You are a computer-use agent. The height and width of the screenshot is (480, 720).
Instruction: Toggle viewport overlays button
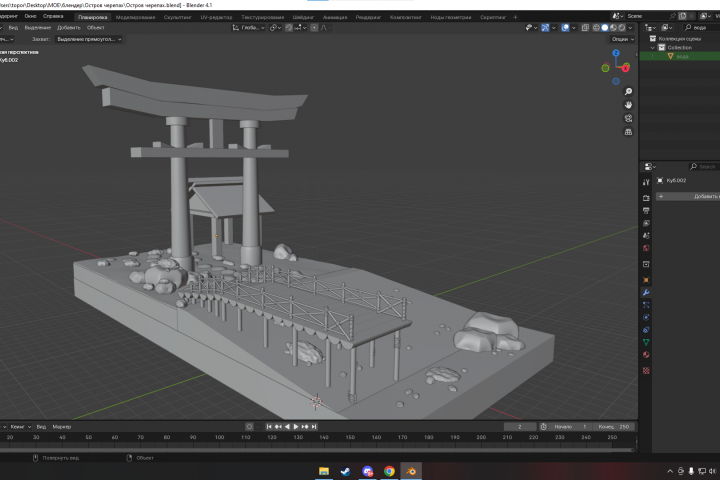pyautogui.click(x=565, y=28)
